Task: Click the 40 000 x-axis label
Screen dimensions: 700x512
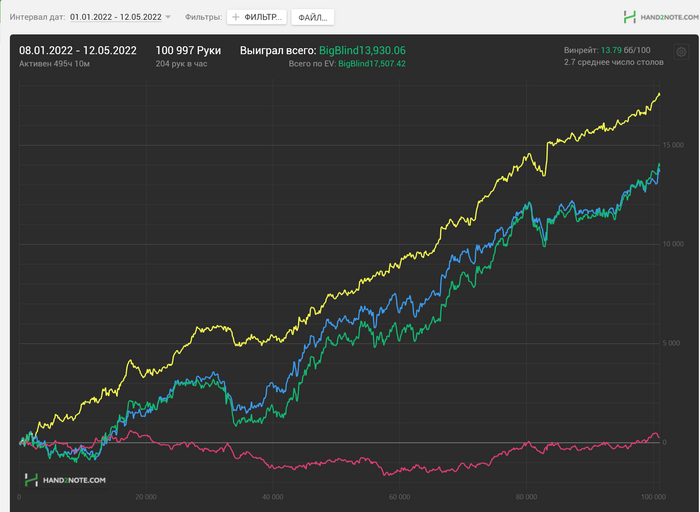Action: point(273,497)
